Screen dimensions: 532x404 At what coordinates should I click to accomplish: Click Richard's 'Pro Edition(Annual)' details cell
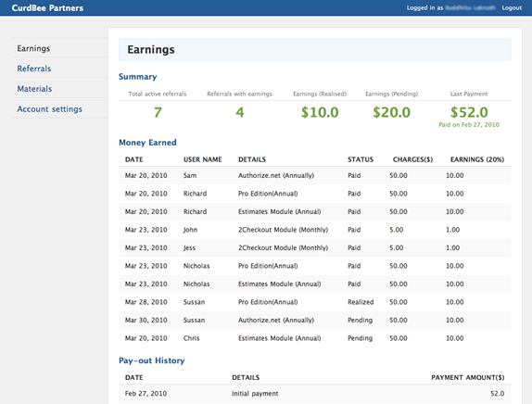268,194
